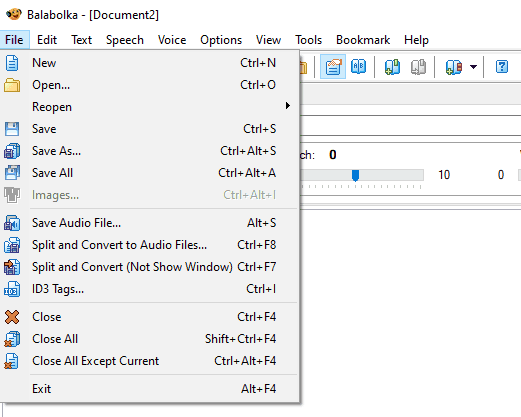
Task: Open the Speech menu
Action: 125,40
